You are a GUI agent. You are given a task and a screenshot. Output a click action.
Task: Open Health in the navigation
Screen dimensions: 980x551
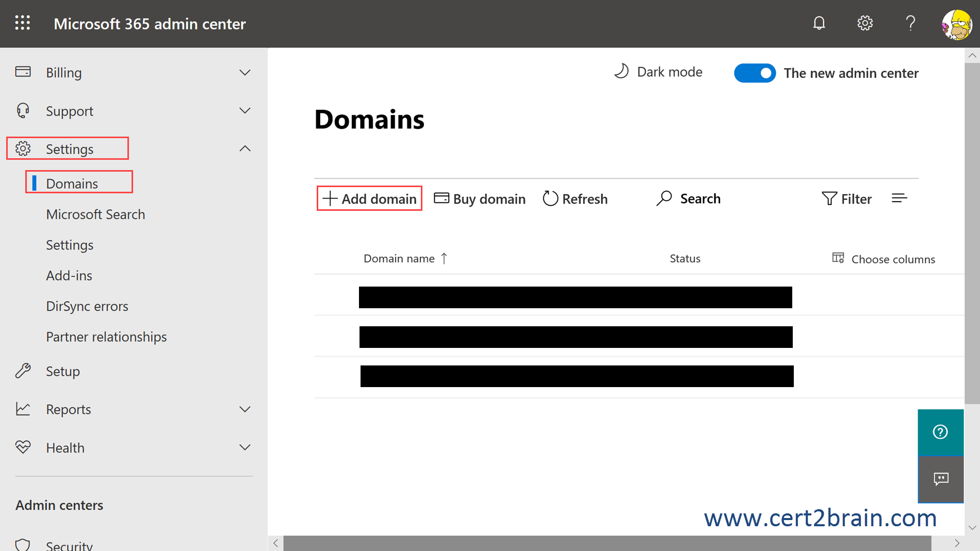click(x=65, y=448)
